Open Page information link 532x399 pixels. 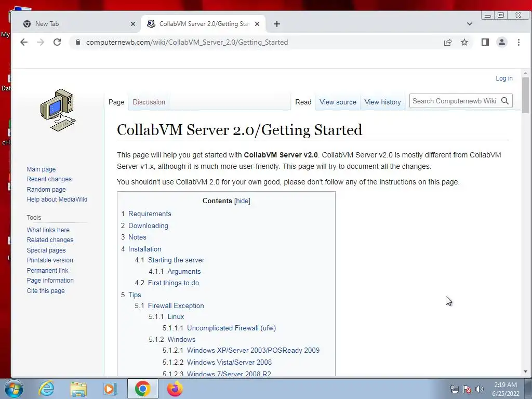50,281
